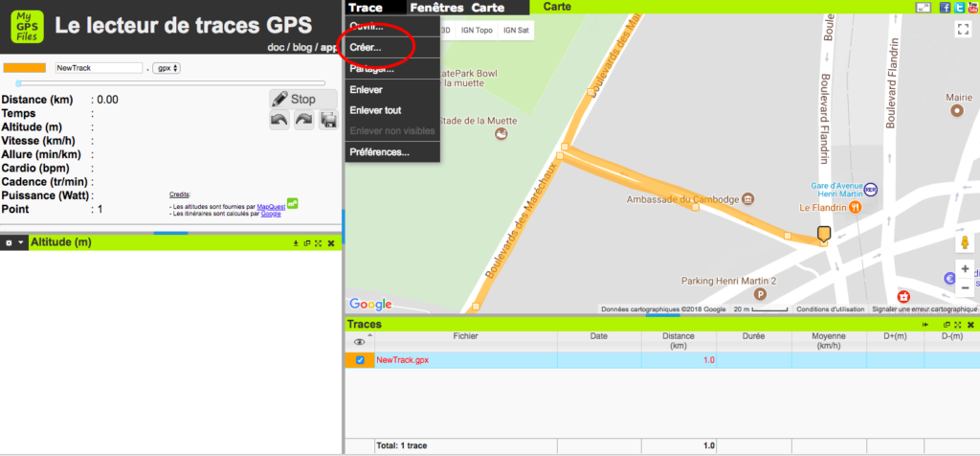Image resolution: width=980 pixels, height=456 pixels.
Task: Open the Carte menu
Action: coord(488,8)
